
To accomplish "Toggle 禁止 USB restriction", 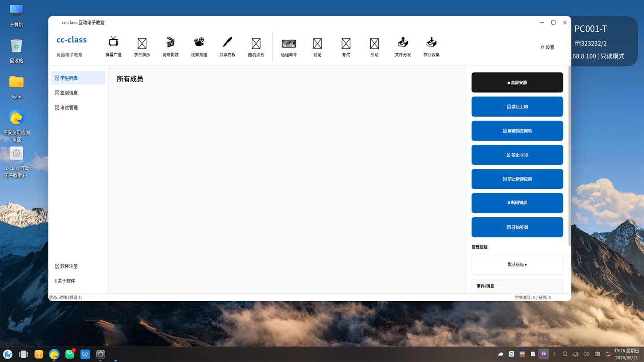I will coord(517,155).
